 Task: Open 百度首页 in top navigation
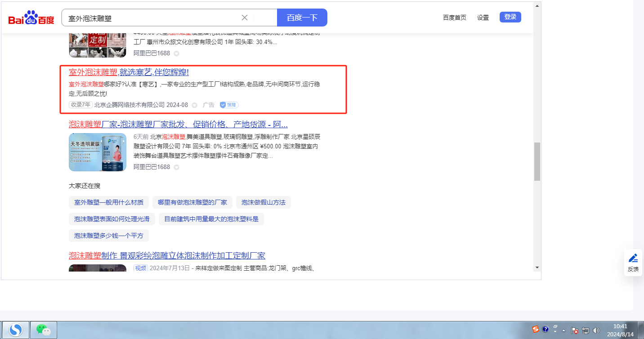coord(454,18)
